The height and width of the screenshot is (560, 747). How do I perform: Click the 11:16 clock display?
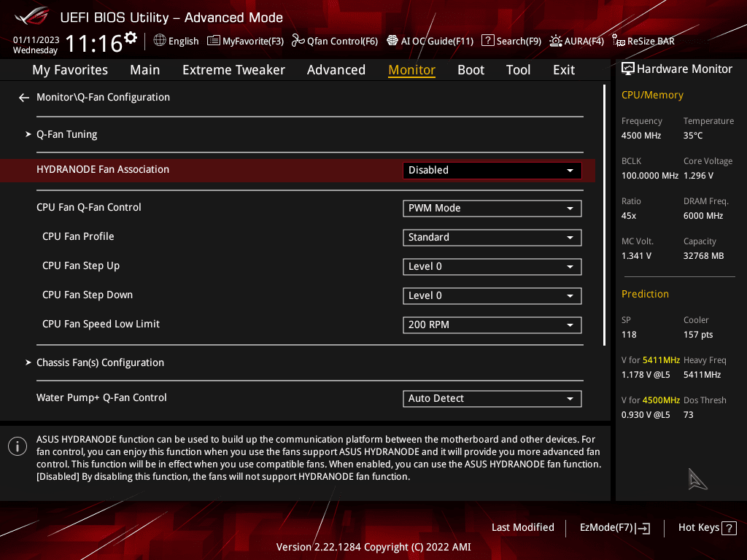[x=94, y=44]
